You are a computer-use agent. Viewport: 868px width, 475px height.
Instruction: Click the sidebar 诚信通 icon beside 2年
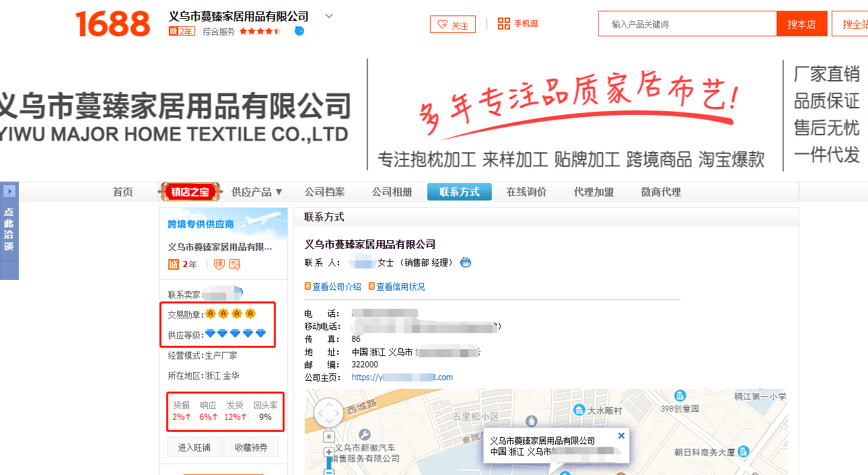[174, 264]
